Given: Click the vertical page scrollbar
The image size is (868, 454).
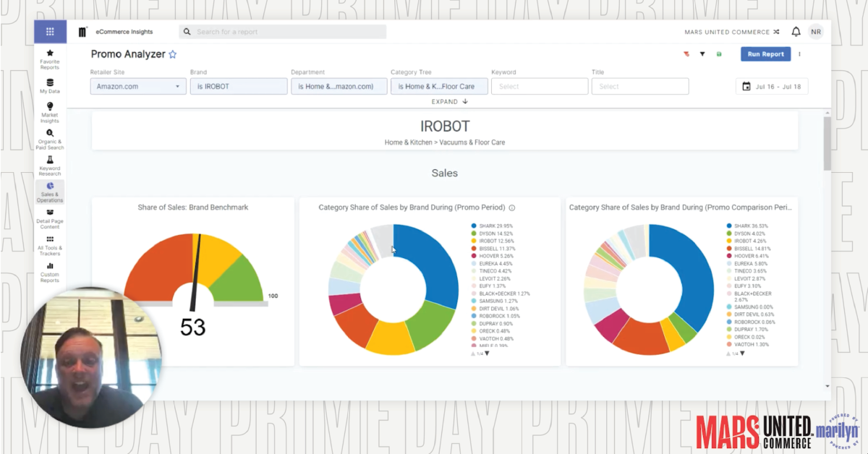Looking at the screenshot, I should [x=827, y=145].
